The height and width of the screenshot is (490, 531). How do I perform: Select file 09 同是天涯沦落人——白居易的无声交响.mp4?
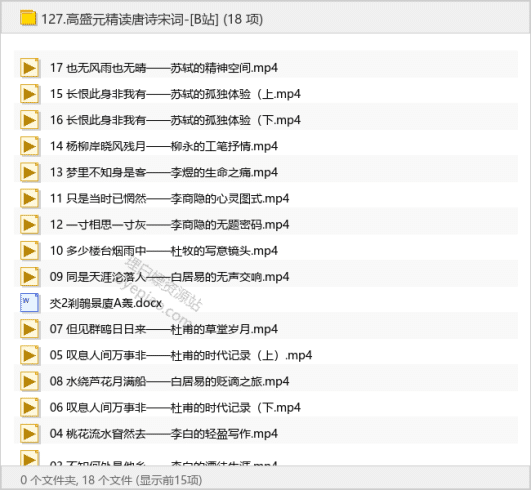pyautogui.click(x=170, y=277)
